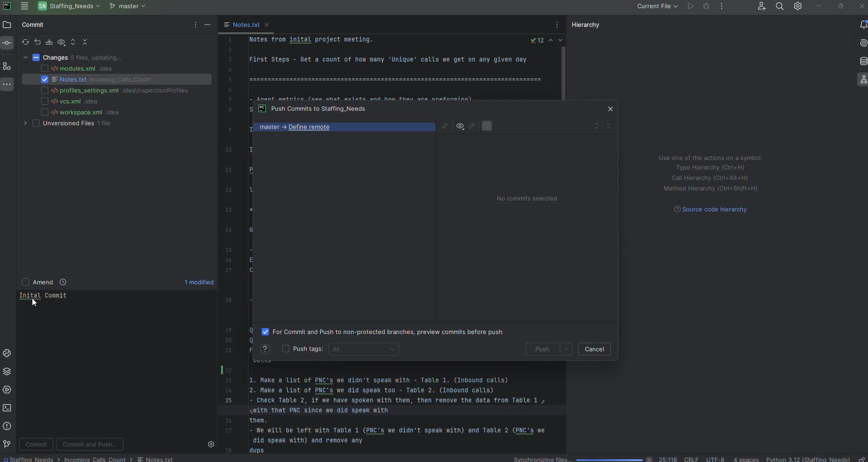
Task: Enable the Amend checkbox
Action: [x=26, y=282]
